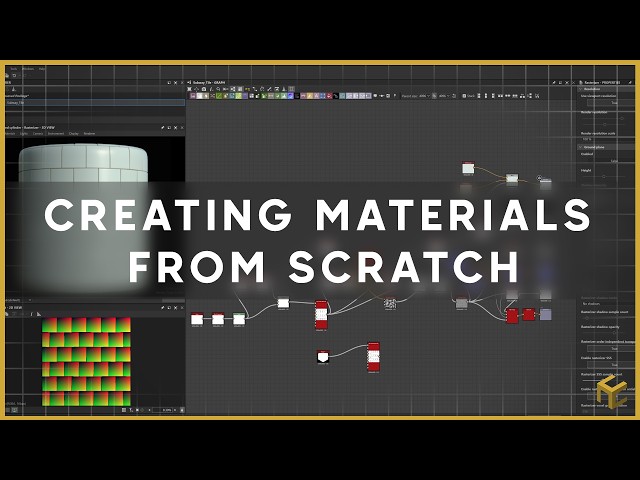Open the Parent size dropdown

423,96
